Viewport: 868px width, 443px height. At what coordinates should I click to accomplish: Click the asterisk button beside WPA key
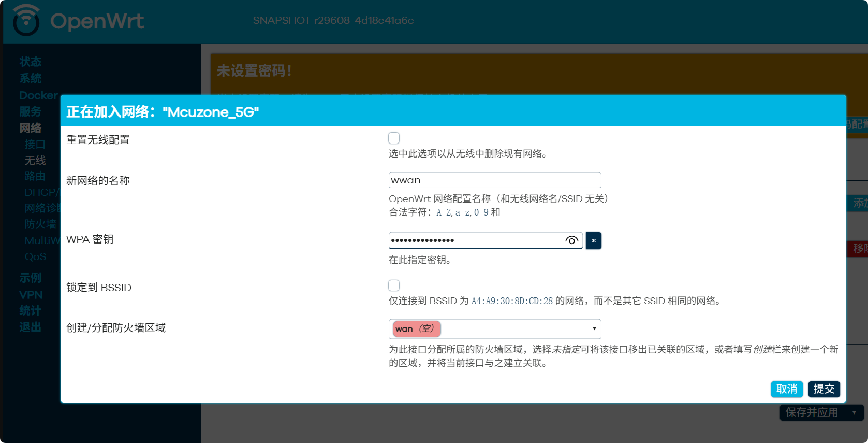(x=593, y=240)
